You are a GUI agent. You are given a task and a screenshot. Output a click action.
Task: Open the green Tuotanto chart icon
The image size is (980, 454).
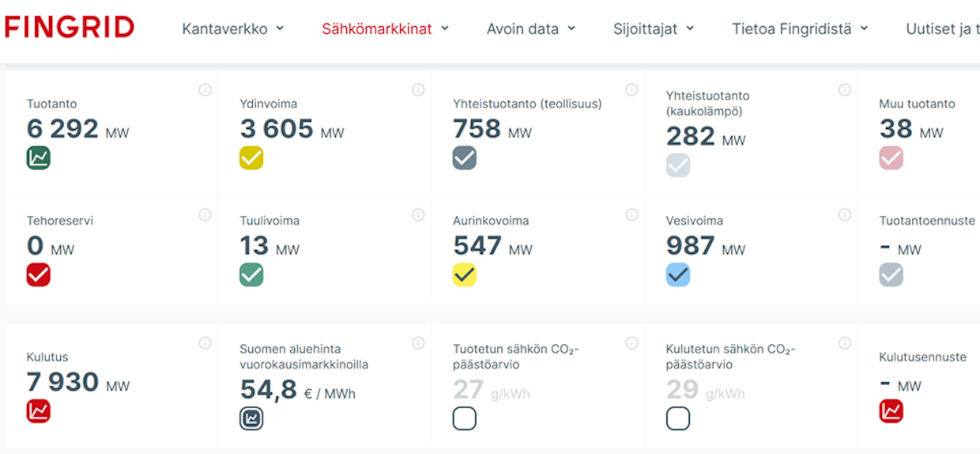(38, 158)
